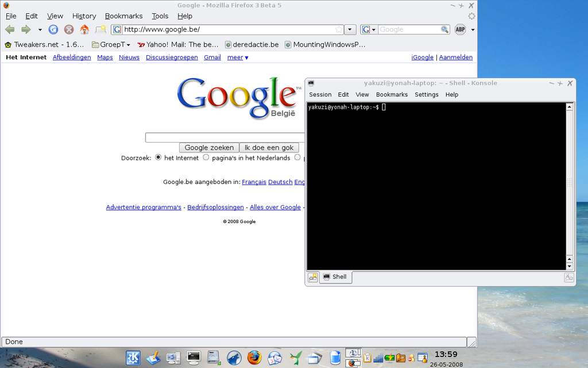Open the Adblock Plus ABP icon
Image resolution: width=588 pixels, height=368 pixels.
pos(460,29)
